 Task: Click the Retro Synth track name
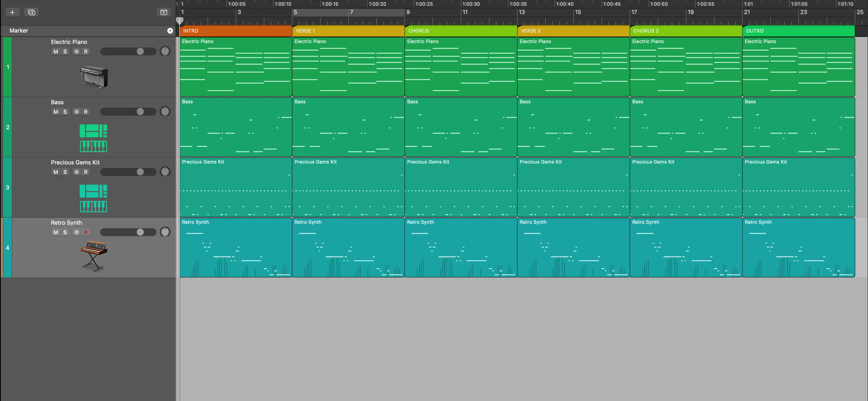(x=66, y=223)
